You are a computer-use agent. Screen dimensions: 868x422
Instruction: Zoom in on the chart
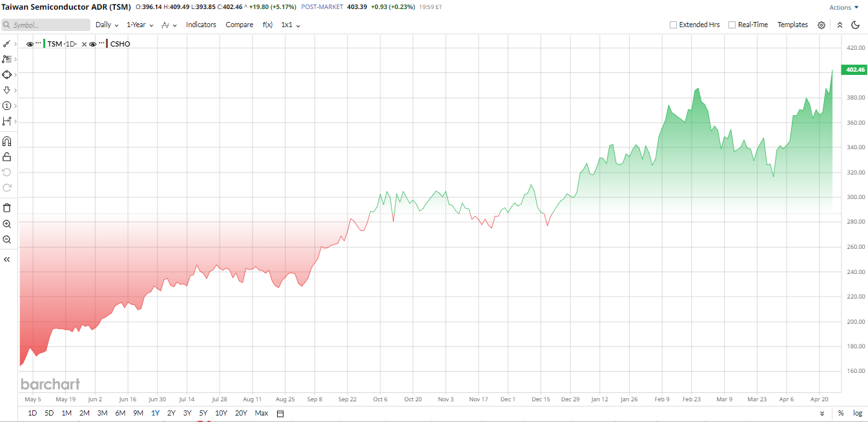point(6,224)
